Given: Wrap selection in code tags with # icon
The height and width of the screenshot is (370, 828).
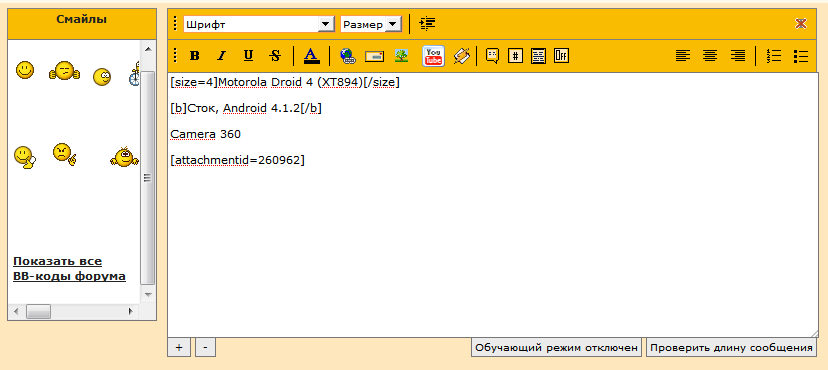Looking at the screenshot, I should pyautogui.click(x=515, y=55).
